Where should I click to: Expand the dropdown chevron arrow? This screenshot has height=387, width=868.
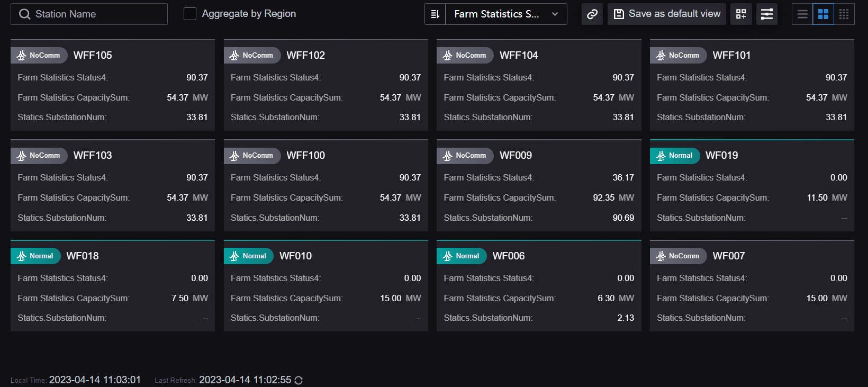555,14
